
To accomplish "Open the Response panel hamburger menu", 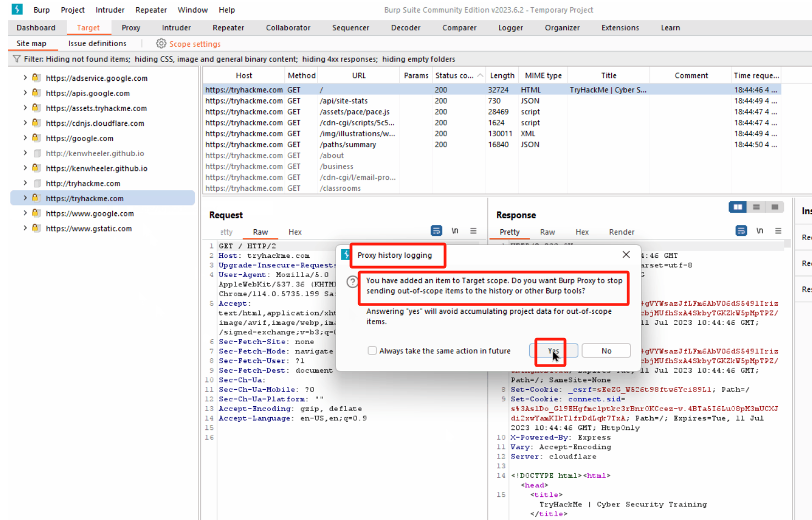I will click(778, 231).
